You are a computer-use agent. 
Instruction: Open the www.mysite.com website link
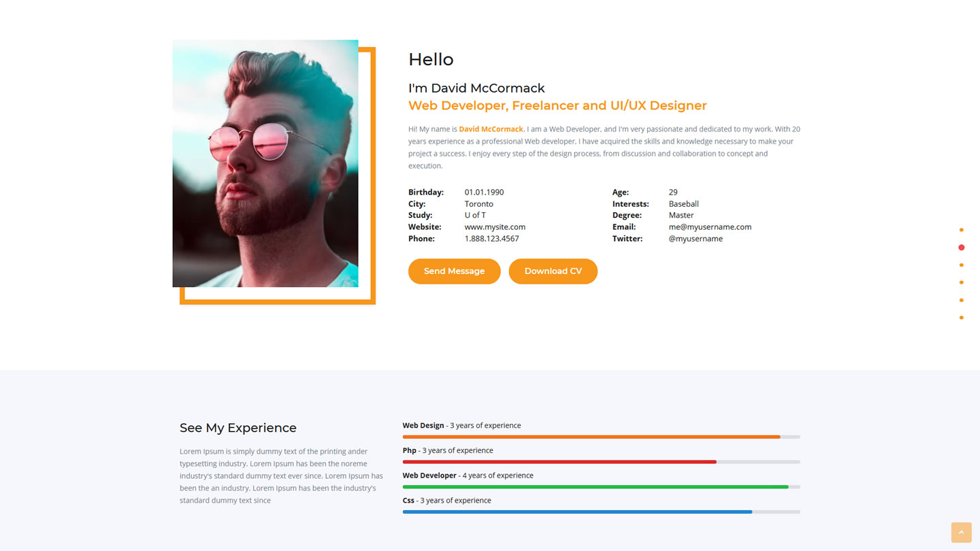495,227
